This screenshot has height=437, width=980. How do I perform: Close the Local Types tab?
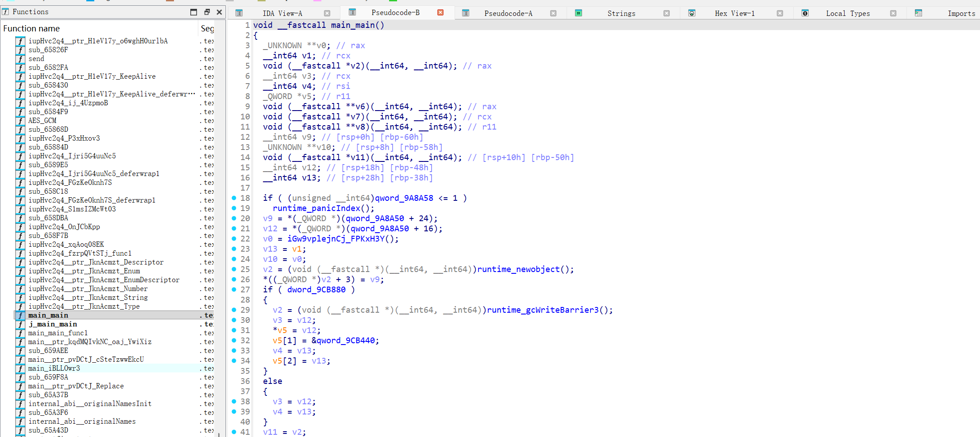pyautogui.click(x=893, y=13)
